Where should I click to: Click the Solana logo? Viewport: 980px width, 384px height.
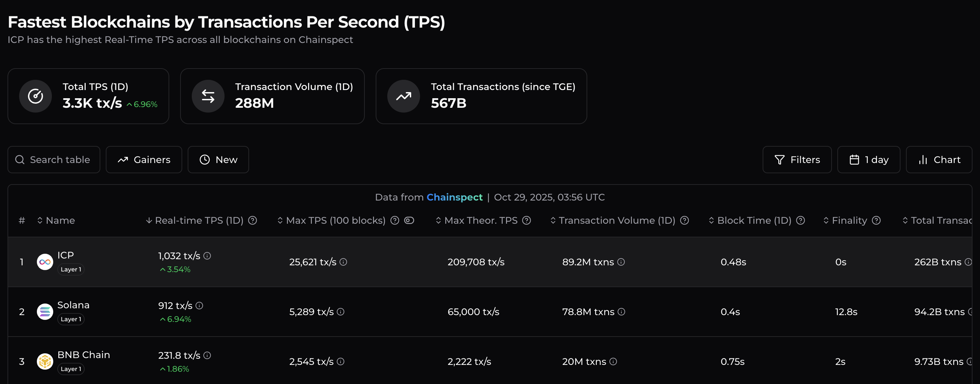click(44, 312)
